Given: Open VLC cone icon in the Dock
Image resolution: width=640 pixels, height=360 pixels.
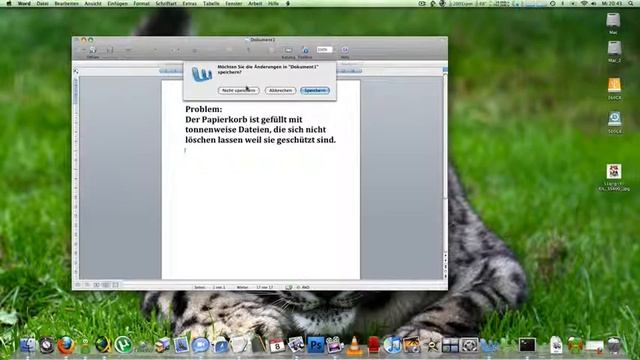Looking at the screenshot, I should 354,345.
